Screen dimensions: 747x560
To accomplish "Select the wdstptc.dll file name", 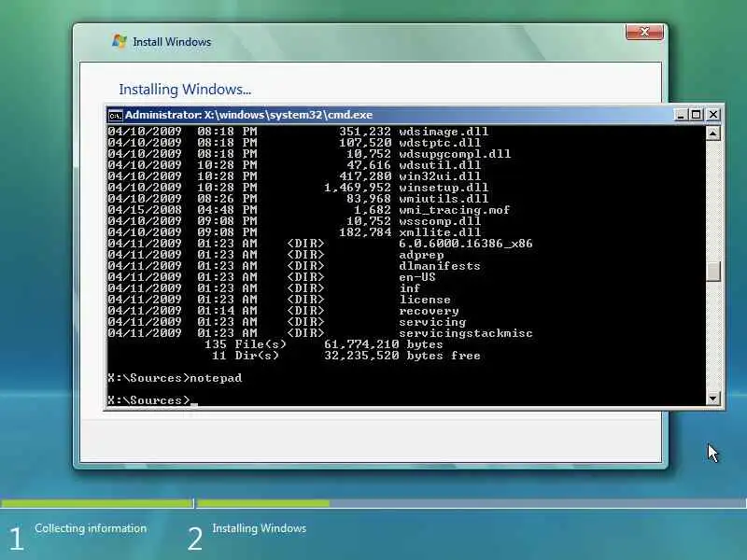I will (x=440, y=143).
